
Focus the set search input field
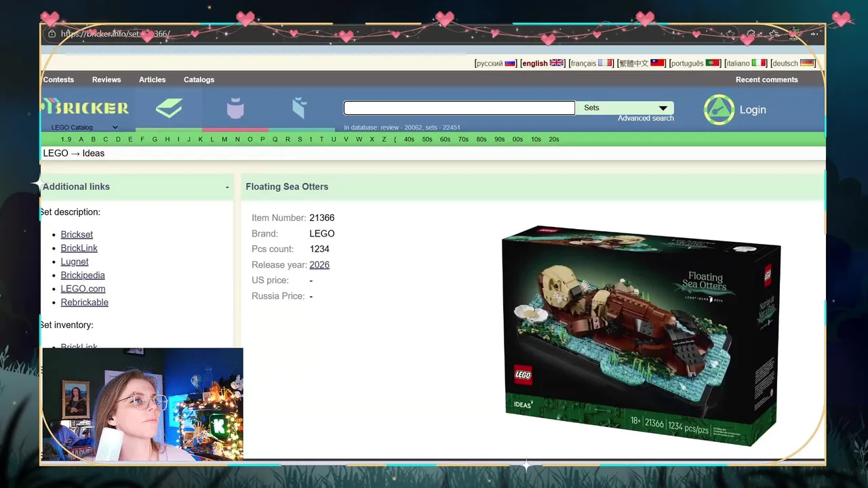[x=459, y=108]
